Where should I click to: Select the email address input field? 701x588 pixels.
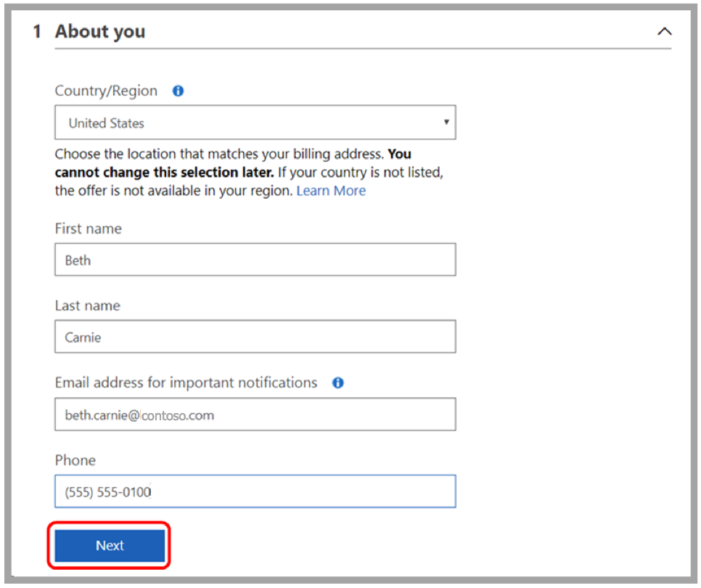255,415
